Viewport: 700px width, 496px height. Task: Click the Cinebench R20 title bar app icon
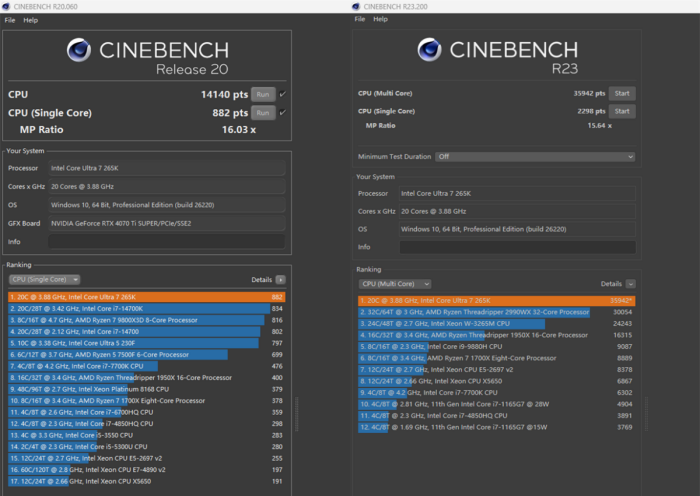point(6,6)
